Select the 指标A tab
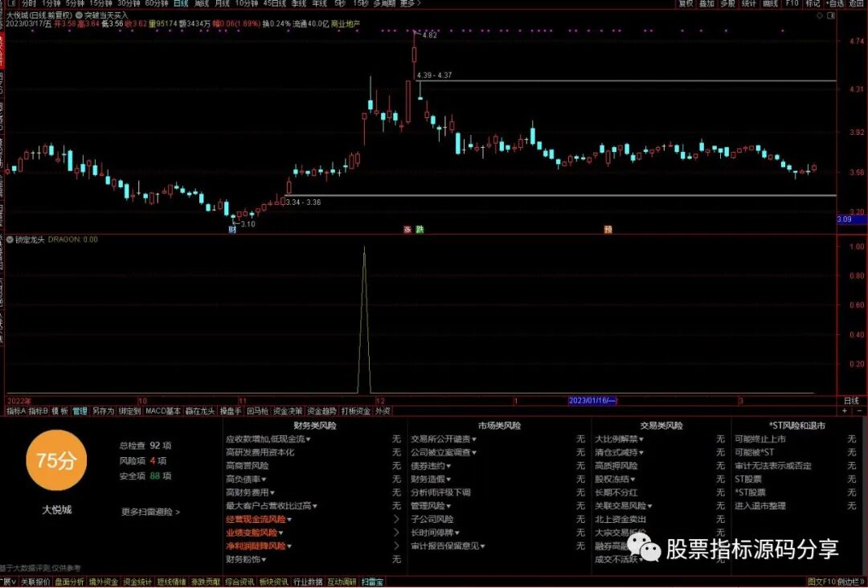The width and height of the screenshot is (868, 588). [16, 411]
